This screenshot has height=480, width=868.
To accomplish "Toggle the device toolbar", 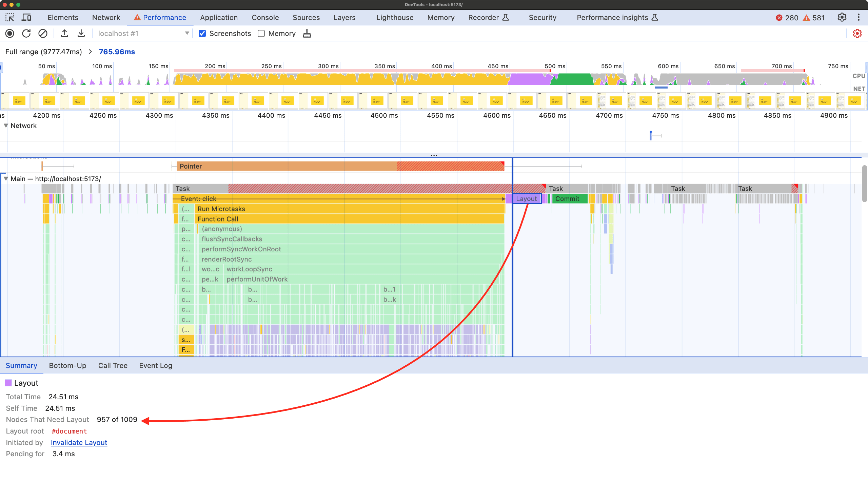I will click(26, 17).
